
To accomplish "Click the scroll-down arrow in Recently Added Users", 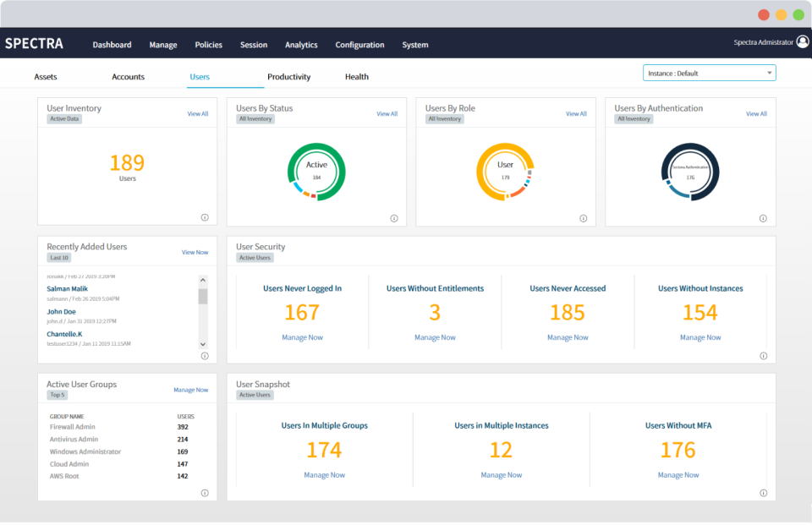I will 202,344.
